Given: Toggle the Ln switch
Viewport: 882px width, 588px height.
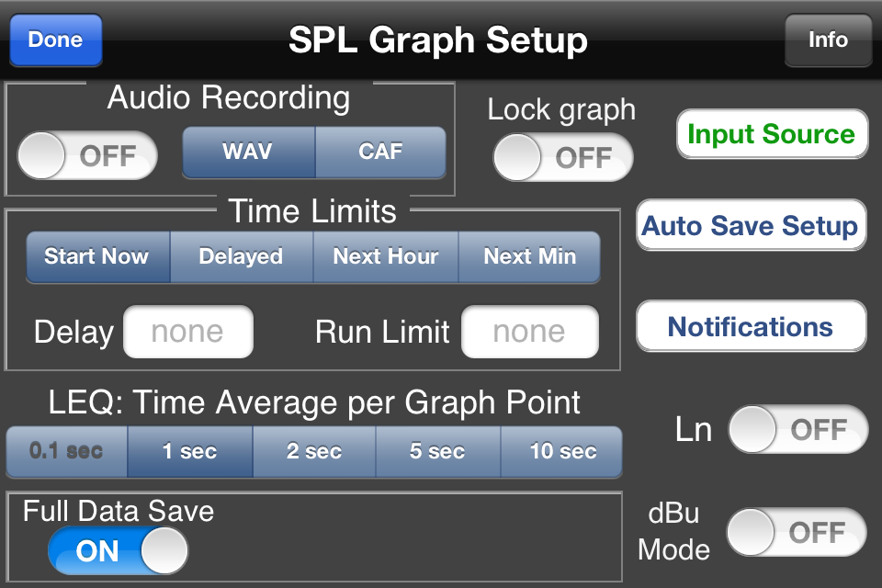Looking at the screenshot, I should tap(798, 429).
